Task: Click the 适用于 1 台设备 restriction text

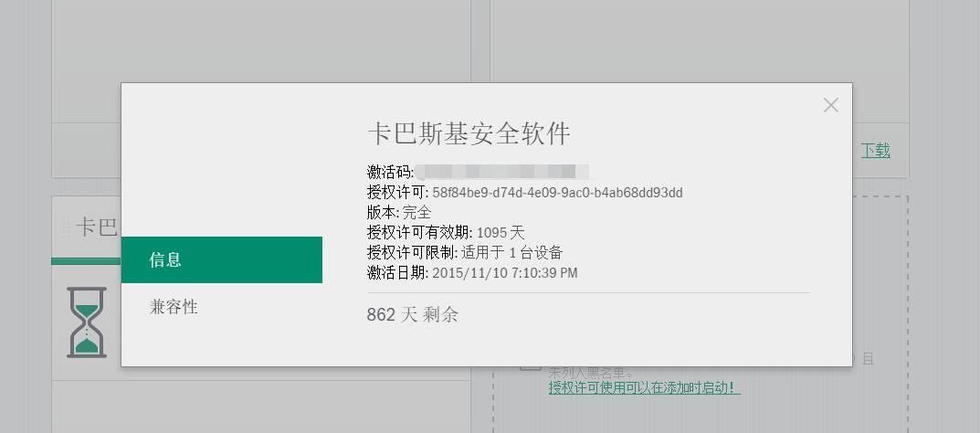Action: pos(511,253)
